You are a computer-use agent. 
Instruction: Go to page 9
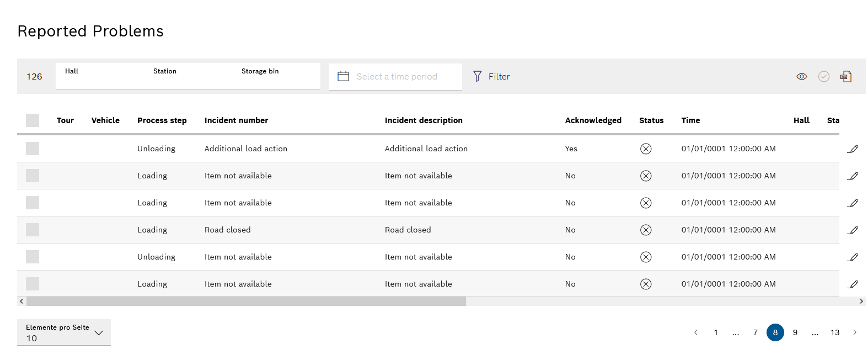795,332
